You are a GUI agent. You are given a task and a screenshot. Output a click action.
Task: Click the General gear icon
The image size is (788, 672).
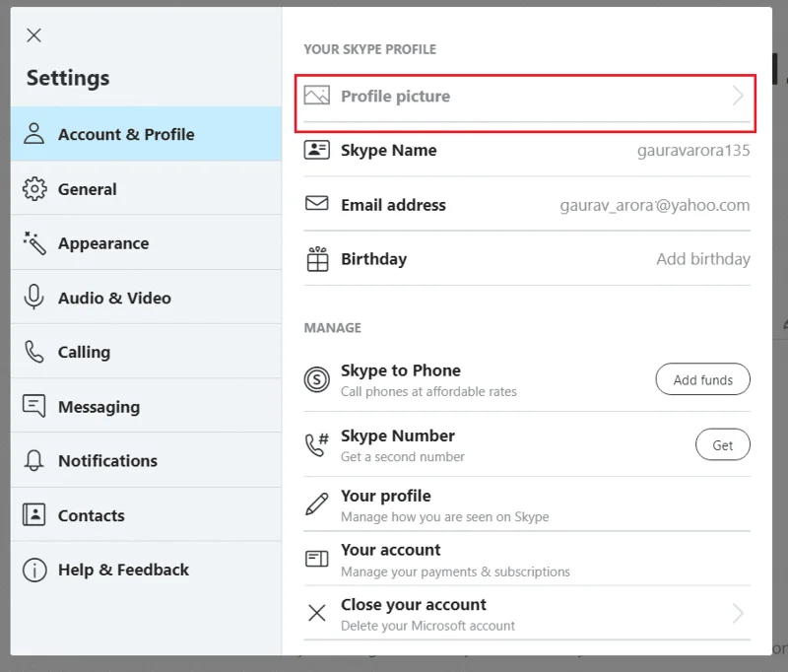34,189
